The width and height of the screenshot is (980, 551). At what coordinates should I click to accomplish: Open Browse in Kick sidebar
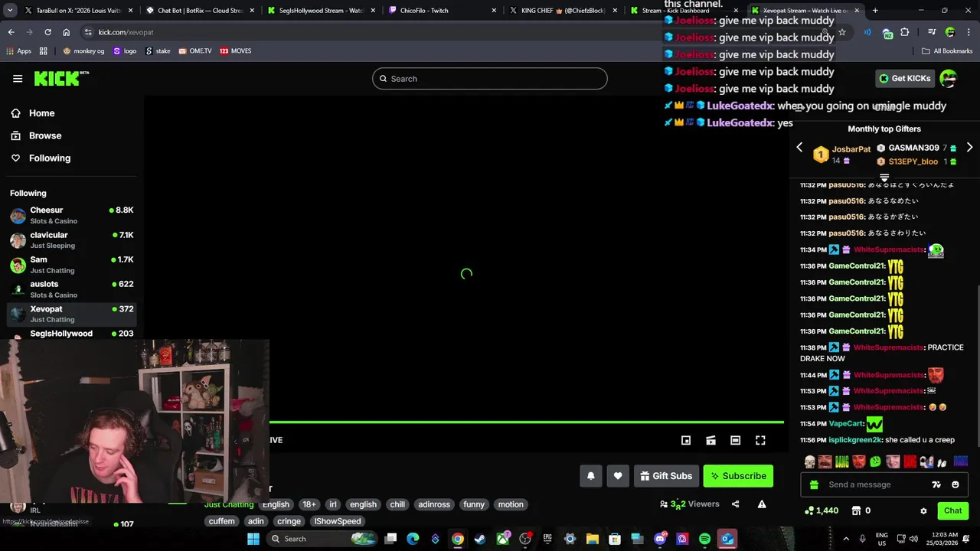(x=45, y=135)
